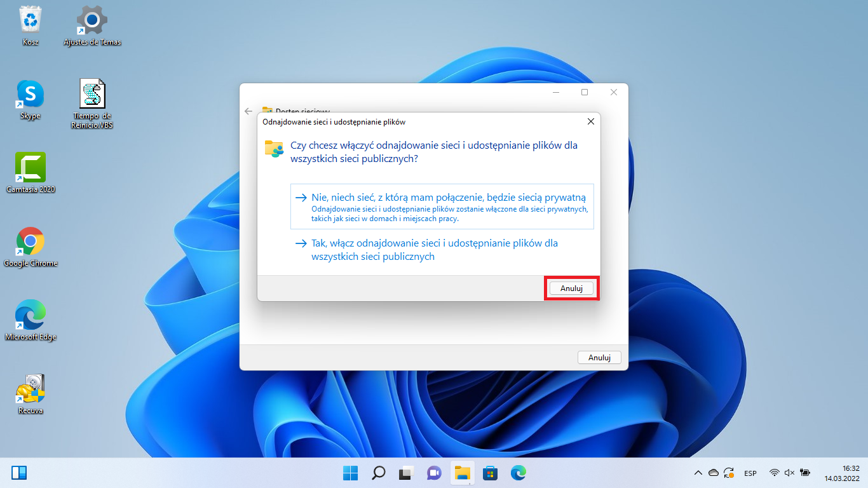Minimize the Dostęp sieciowy window

click(x=556, y=92)
